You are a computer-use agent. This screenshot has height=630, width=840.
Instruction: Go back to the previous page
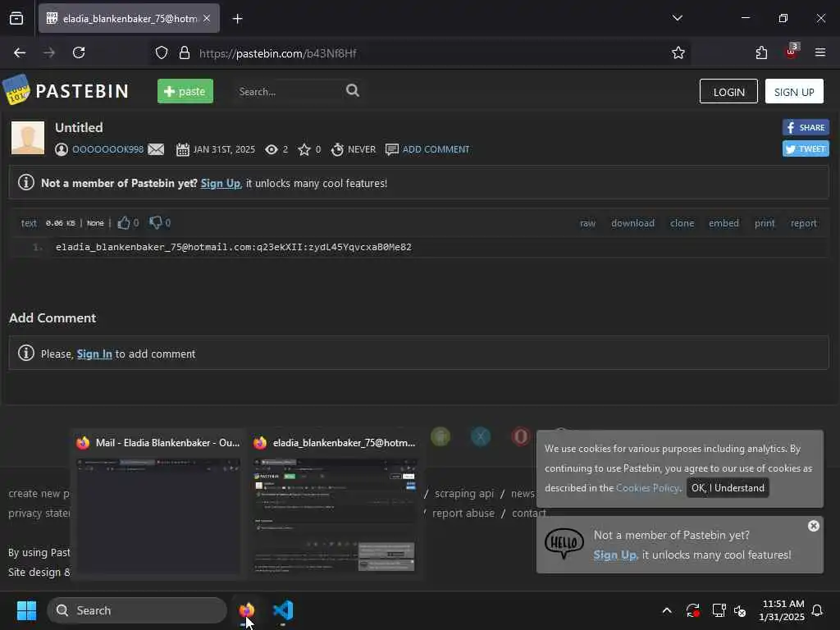pyautogui.click(x=20, y=52)
